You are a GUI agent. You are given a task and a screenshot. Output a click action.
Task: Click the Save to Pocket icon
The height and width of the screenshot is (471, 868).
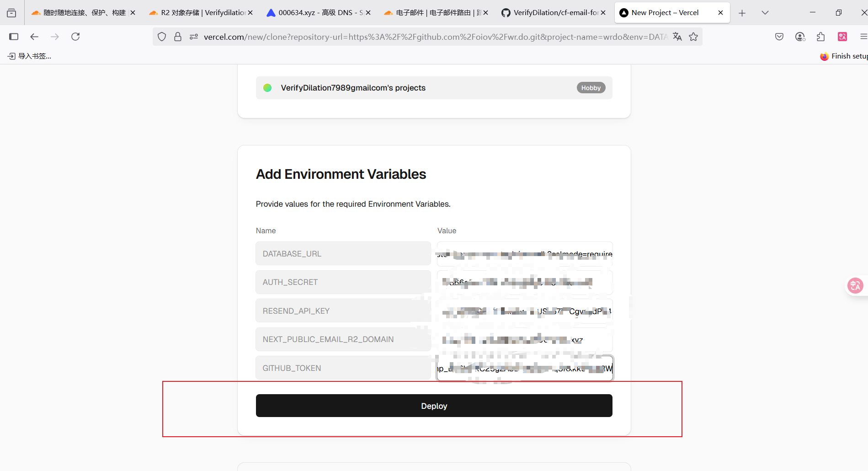(779, 37)
